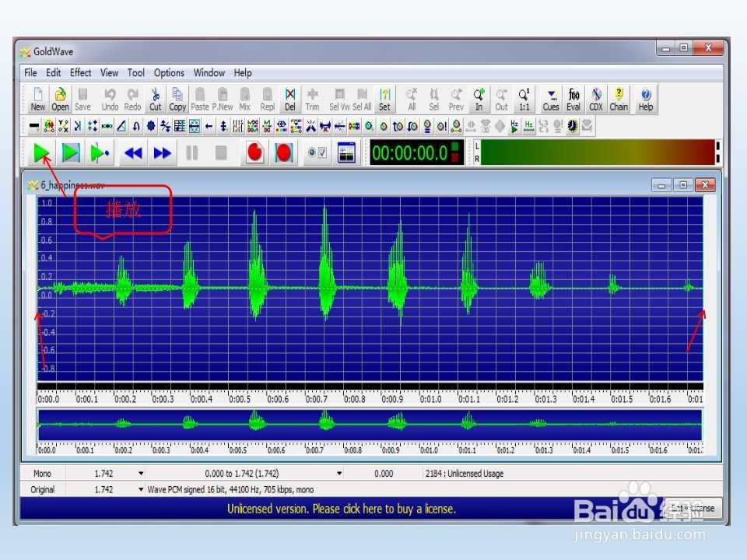Image resolution: width=747 pixels, height=560 pixels.
Task: Open the Help menu
Action: coord(243,73)
